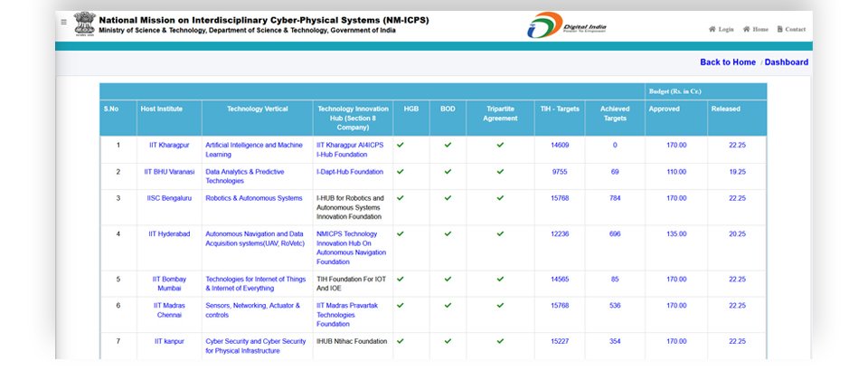Click achieved targets value 536
Viewport: 868px width, 380px height.
(x=615, y=305)
